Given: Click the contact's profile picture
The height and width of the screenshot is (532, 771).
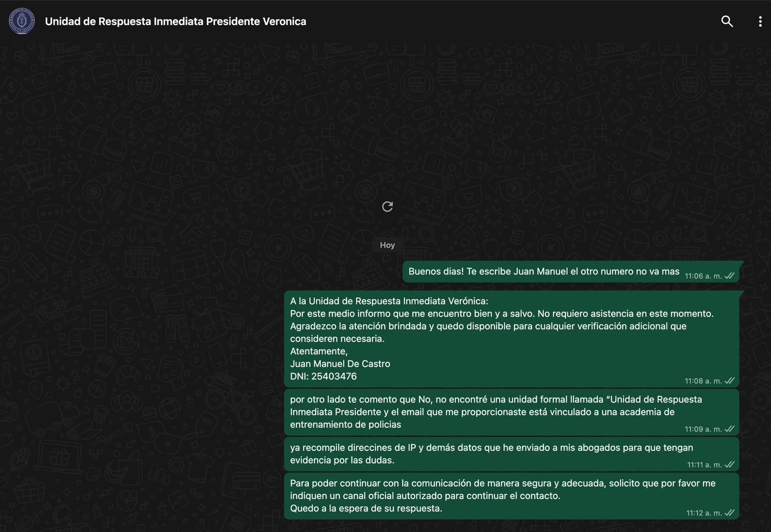Looking at the screenshot, I should click(22, 21).
